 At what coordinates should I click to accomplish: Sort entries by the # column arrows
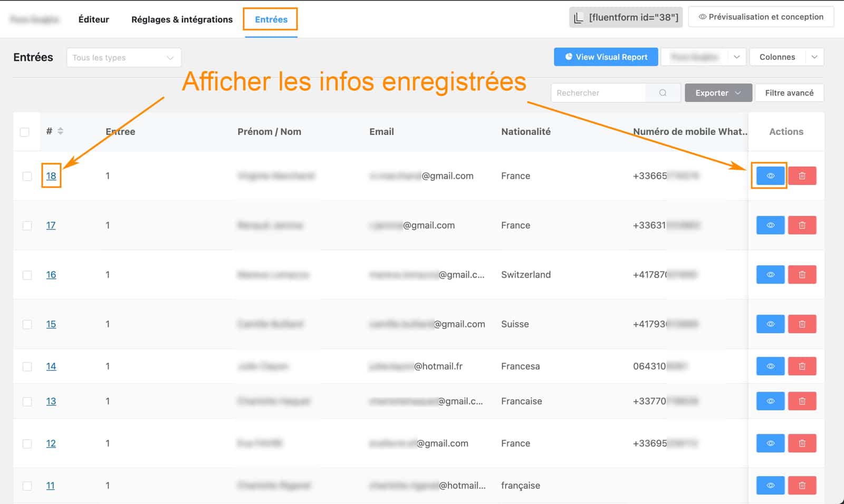[x=61, y=131]
